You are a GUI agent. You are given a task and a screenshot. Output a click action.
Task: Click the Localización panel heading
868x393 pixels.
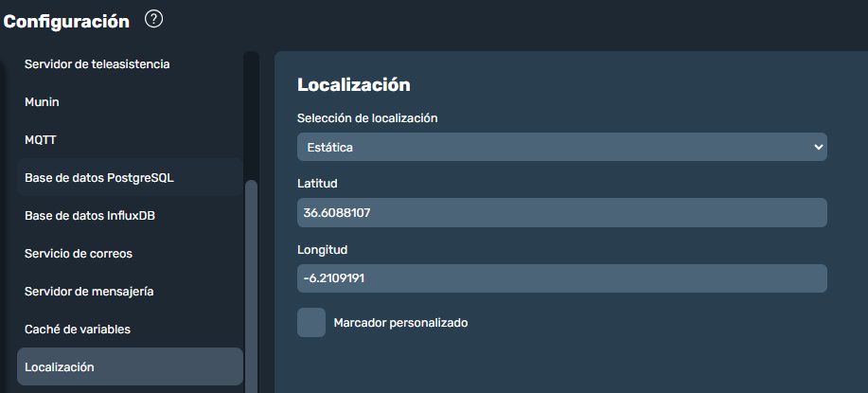(x=354, y=85)
